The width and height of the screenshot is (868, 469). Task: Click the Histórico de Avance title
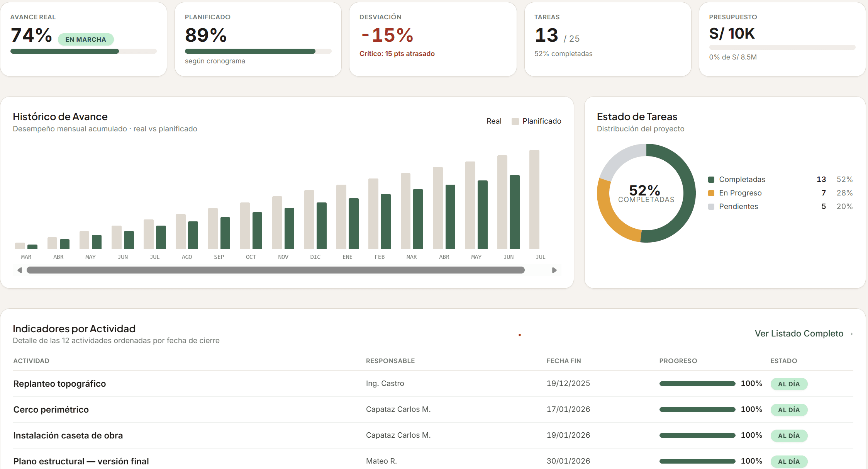point(60,117)
